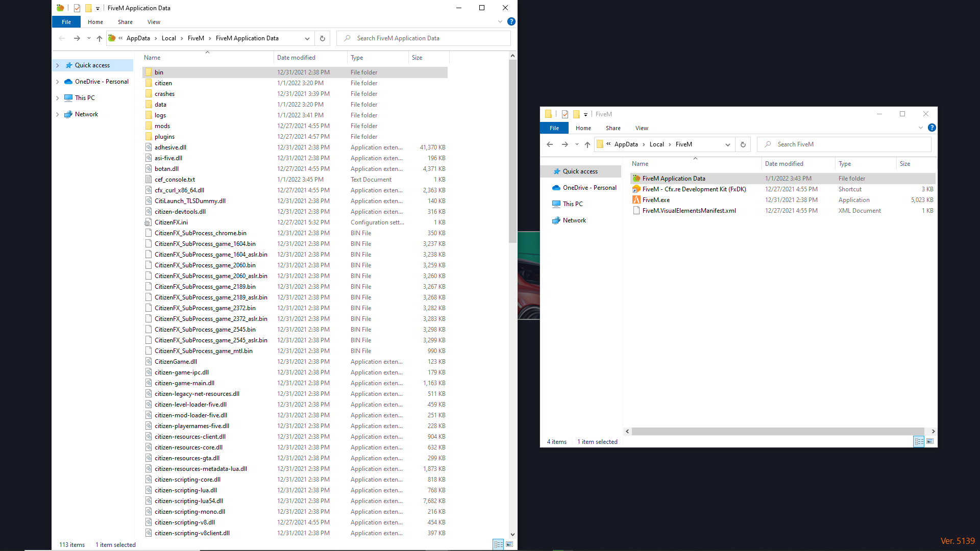
Task: Expand Network in left window navigation
Action: pyautogui.click(x=57, y=114)
